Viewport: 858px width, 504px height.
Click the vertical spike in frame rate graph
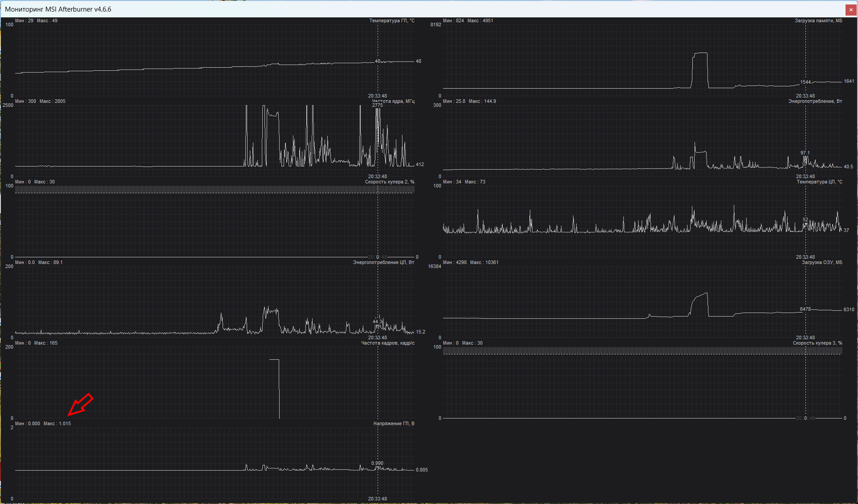(x=279, y=387)
